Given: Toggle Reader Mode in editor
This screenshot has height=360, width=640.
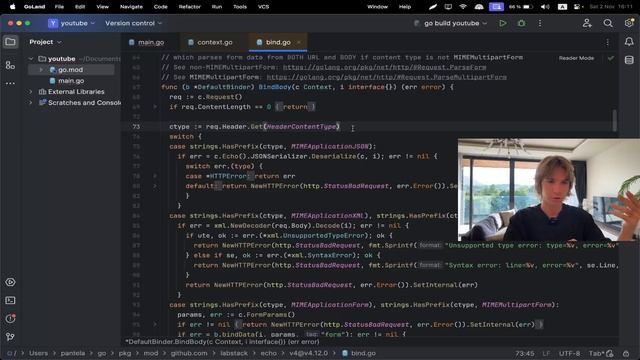Looking at the screenshot, I should pos(576,58).
